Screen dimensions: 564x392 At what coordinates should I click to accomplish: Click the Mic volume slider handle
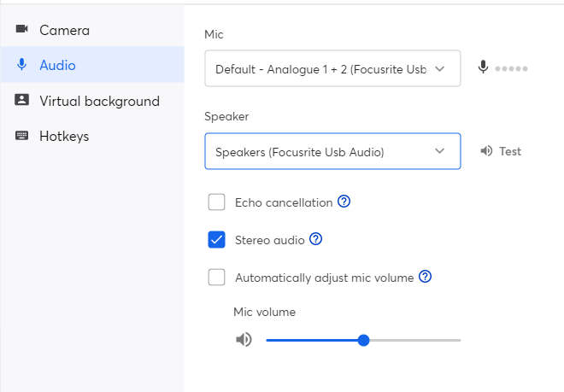click(363, 340)
